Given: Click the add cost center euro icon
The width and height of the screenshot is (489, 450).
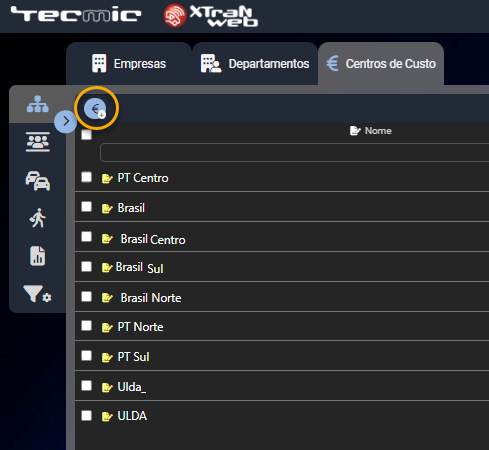Looking at the screenshot, I should [x=95, y=109].
